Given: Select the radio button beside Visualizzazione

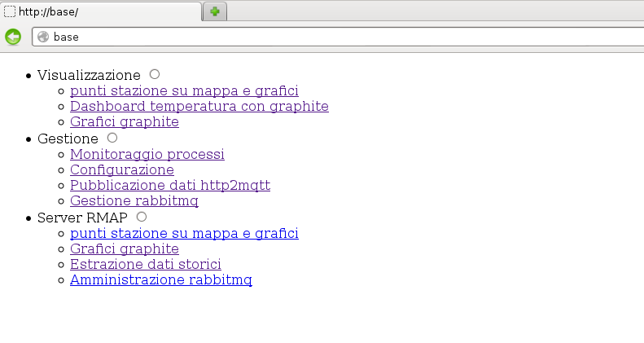Looking at the screenshot, I should pyautogui.click(x=155, y=74).
